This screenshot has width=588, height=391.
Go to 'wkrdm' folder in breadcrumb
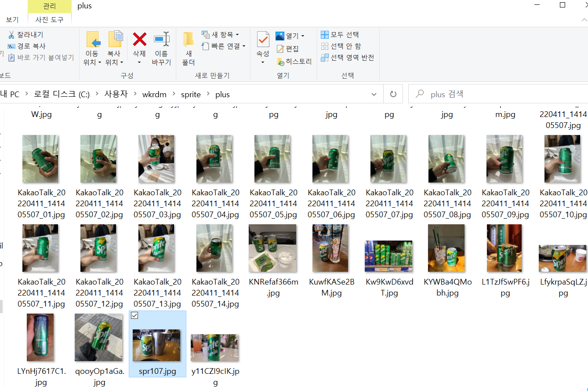154,94
